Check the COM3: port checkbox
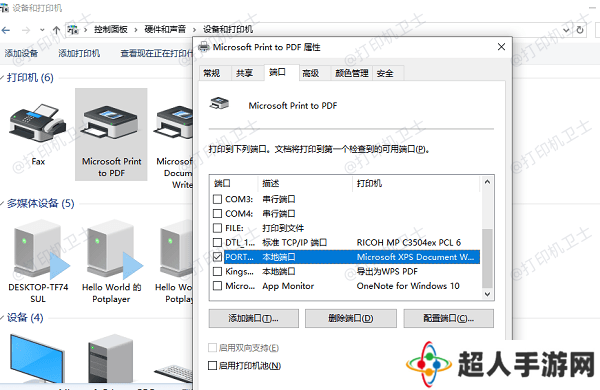 coord(217,199)
